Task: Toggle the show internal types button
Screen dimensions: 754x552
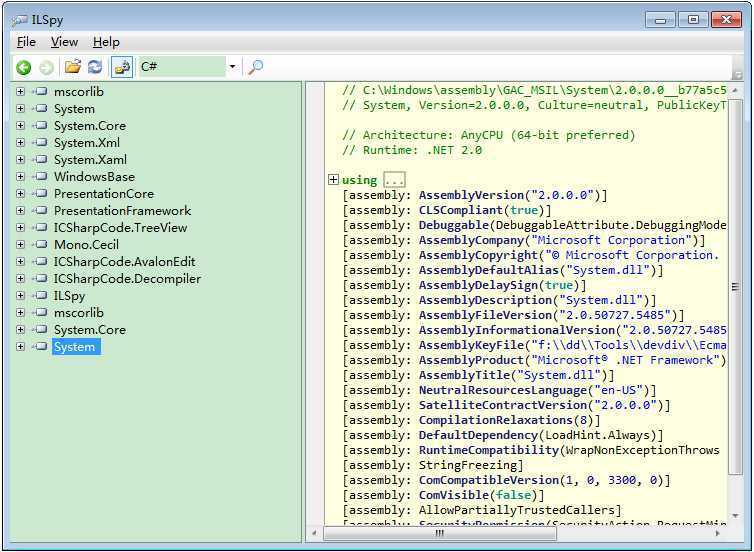Action: pos(122,67)
